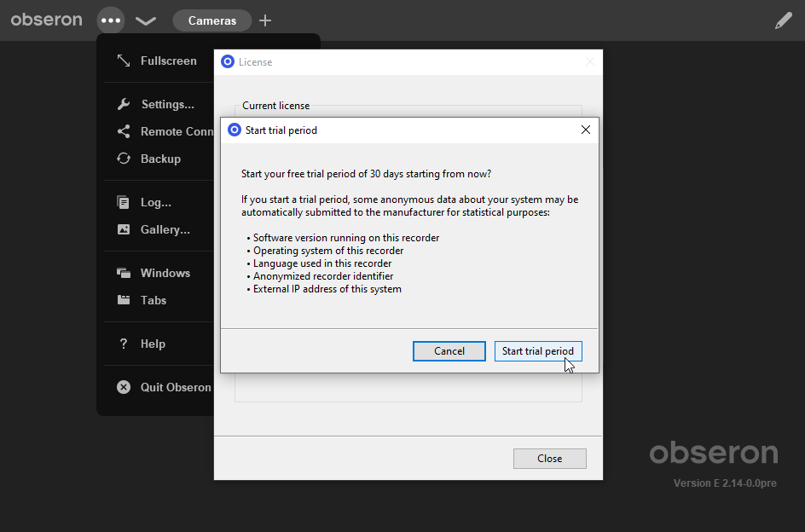This screenshot has width=805, height=532.
Task: Click the pencil edit icon
Action: (x=784, y=20)
